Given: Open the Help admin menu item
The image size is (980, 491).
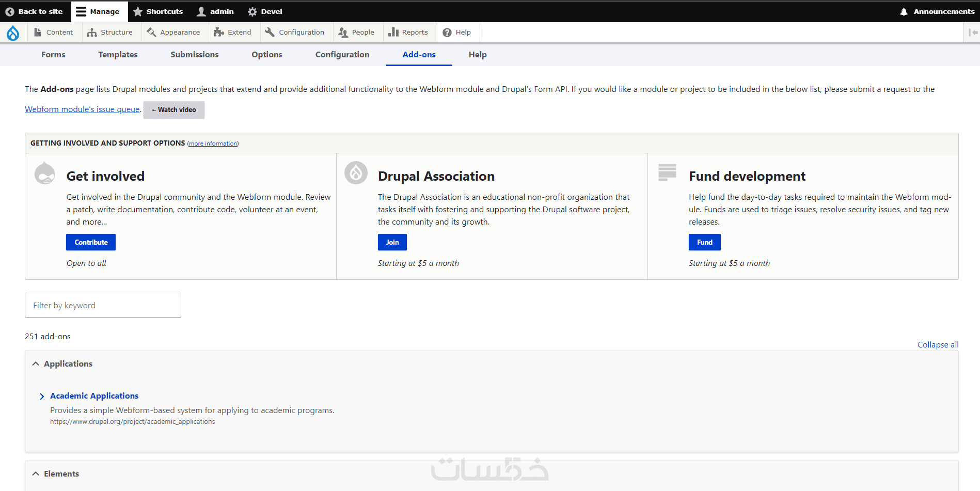Looking at the screenshot, I should (457, 32).
